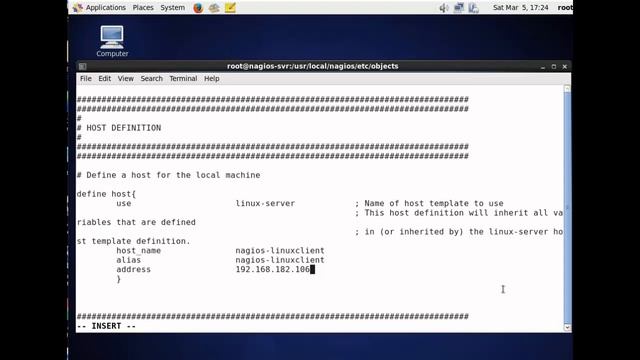
Task: Click the '# HOST DEFINITION' line
Action: pos(119,128)
